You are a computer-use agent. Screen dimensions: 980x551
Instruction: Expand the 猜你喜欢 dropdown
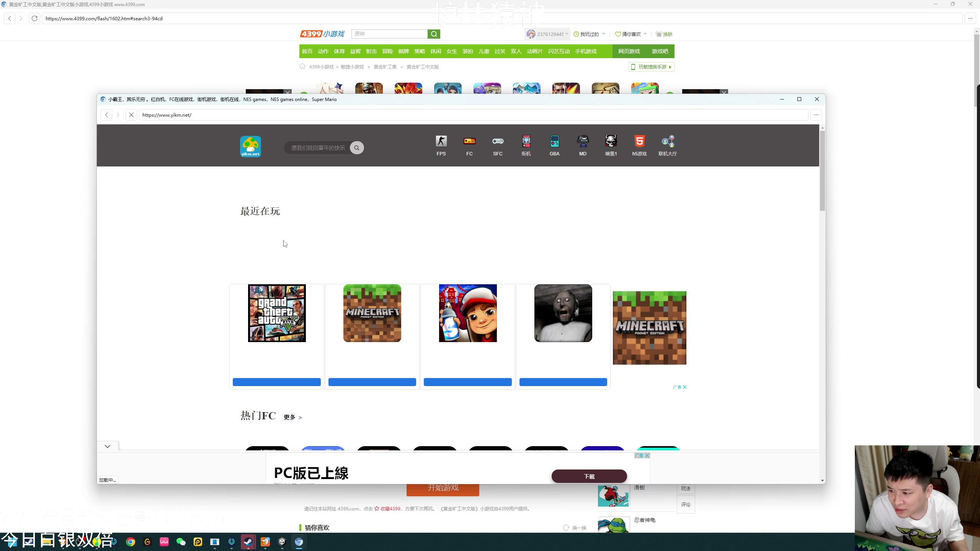(x=645, y=34)
